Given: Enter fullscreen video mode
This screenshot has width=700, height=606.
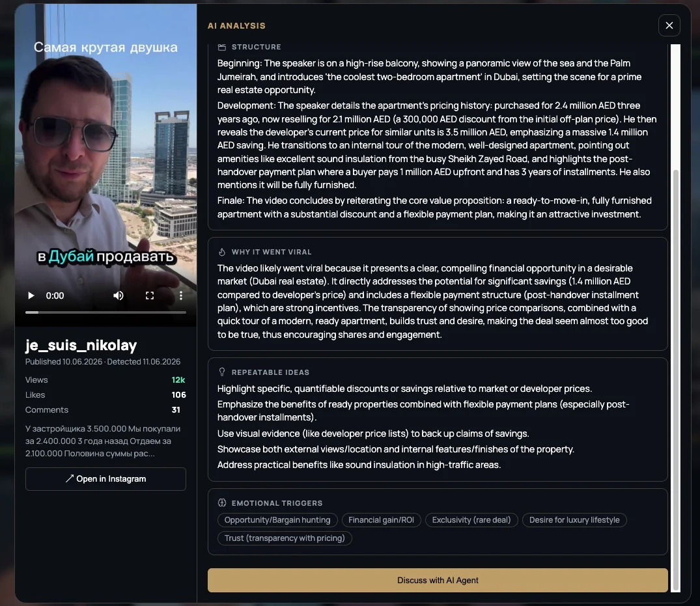Looking at the screenshot, I should coord(150,296).
